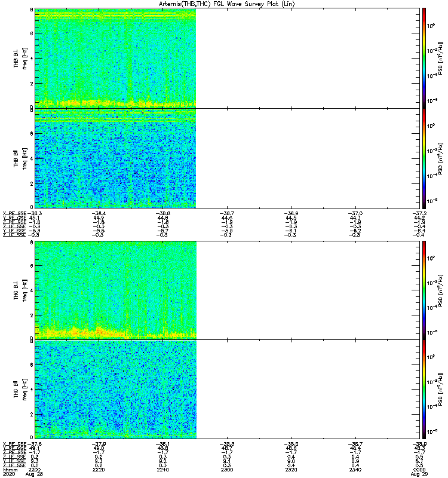Viewport: 448px width, 478px height.
Task: Click the X_RE_GSE row label under THC panels
Action: coord(14,444)
